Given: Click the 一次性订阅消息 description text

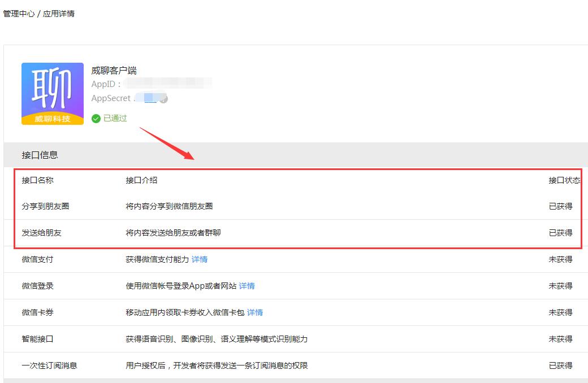Looking at the screenshot, I should coord(217,365).
